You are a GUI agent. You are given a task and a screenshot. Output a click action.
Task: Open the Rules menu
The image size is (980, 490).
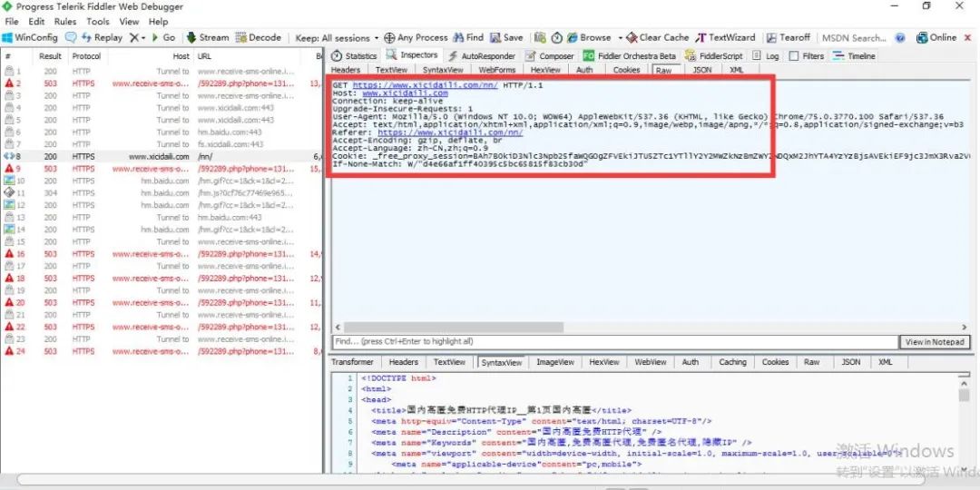[x=65, y=21]
